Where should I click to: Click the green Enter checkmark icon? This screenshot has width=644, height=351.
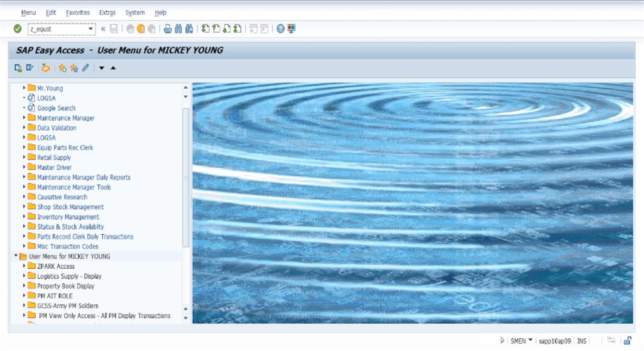pos(17,29)
